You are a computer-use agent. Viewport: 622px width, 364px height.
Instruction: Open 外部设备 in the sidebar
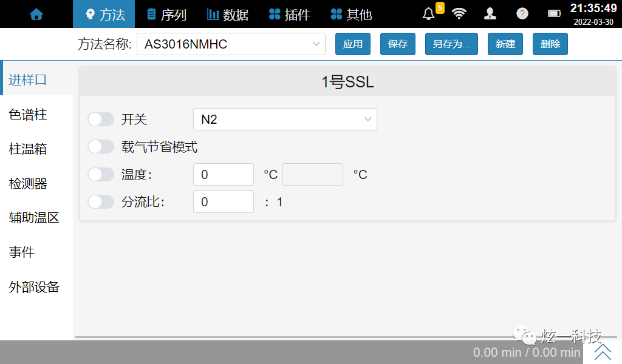point(36,287)
